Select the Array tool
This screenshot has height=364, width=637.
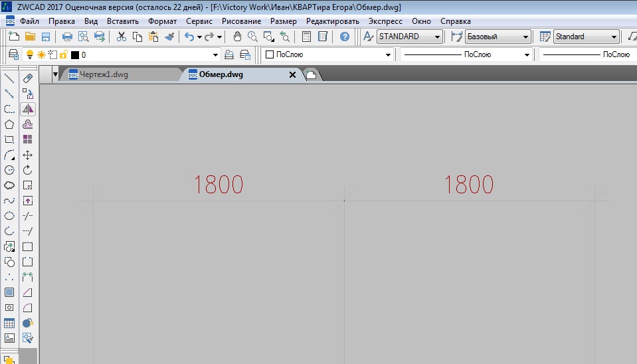(x=28, y=139)
